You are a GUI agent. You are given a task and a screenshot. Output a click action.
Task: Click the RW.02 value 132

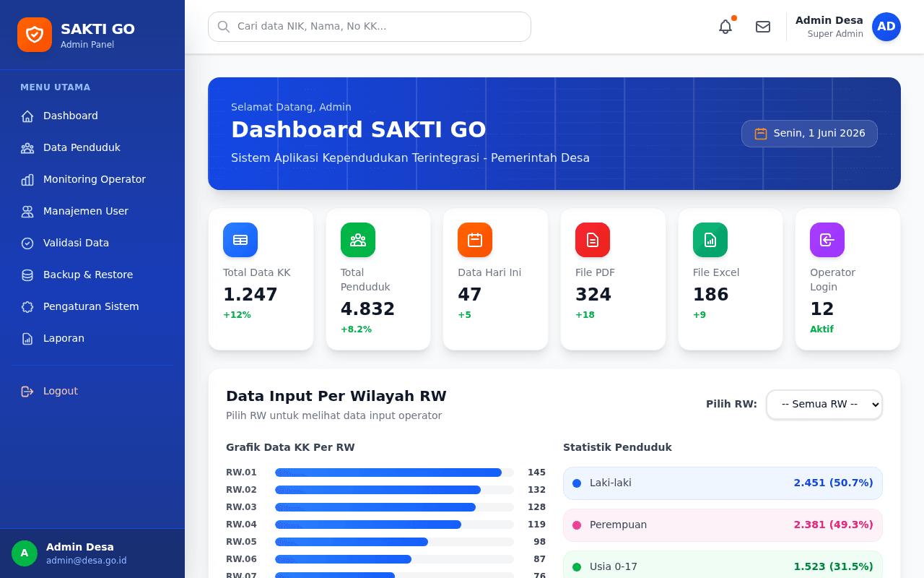tap(536, 490)
